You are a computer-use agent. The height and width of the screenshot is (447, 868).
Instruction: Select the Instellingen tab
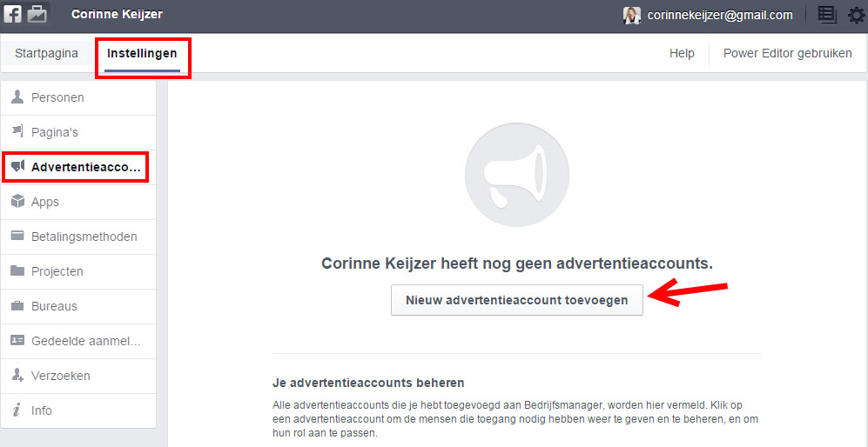142,54
